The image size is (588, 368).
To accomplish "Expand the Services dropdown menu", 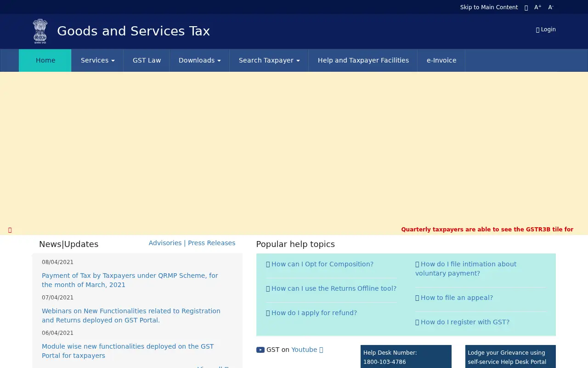I will [x=97, y=60].
